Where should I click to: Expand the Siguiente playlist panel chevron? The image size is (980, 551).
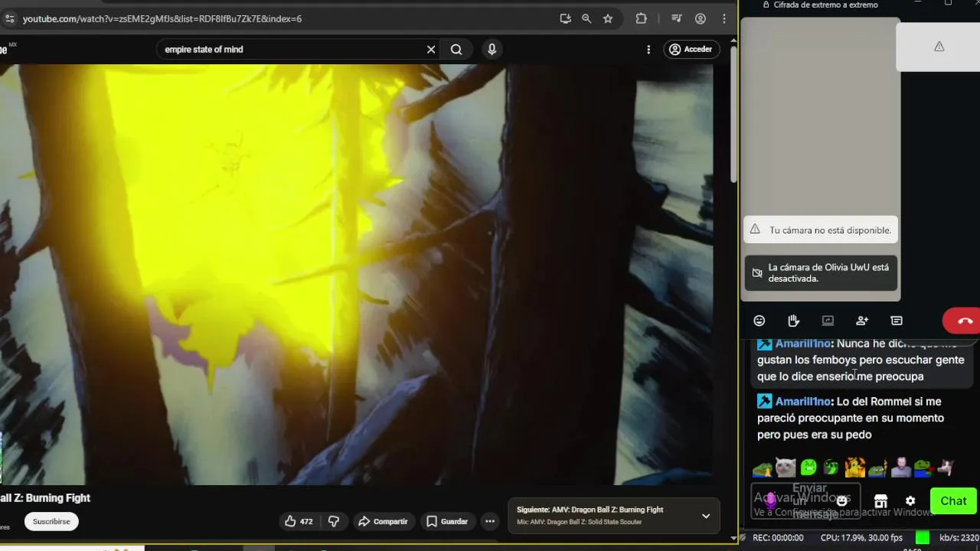coord(706,516)
